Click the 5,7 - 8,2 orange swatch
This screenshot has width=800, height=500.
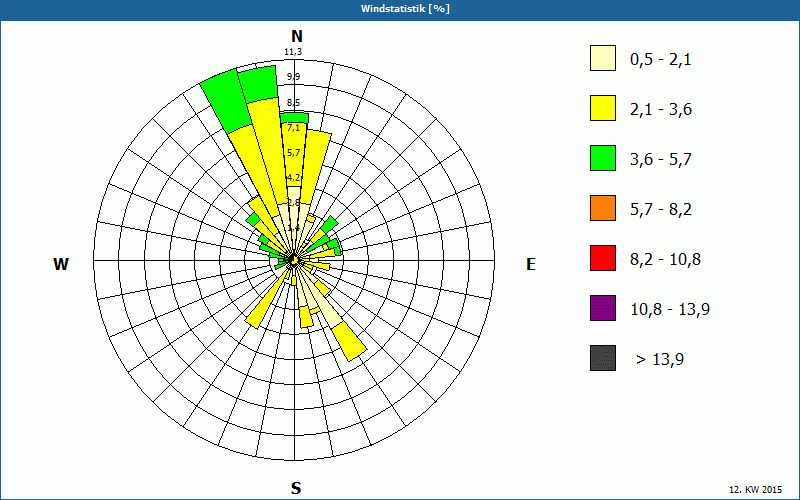603,208
